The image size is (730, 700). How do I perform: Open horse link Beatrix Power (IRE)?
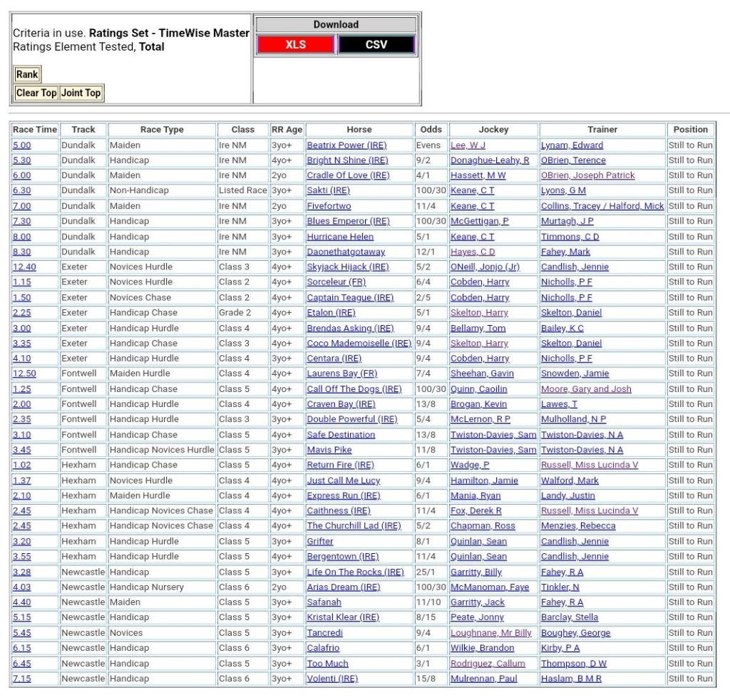(x=346, y=145)
